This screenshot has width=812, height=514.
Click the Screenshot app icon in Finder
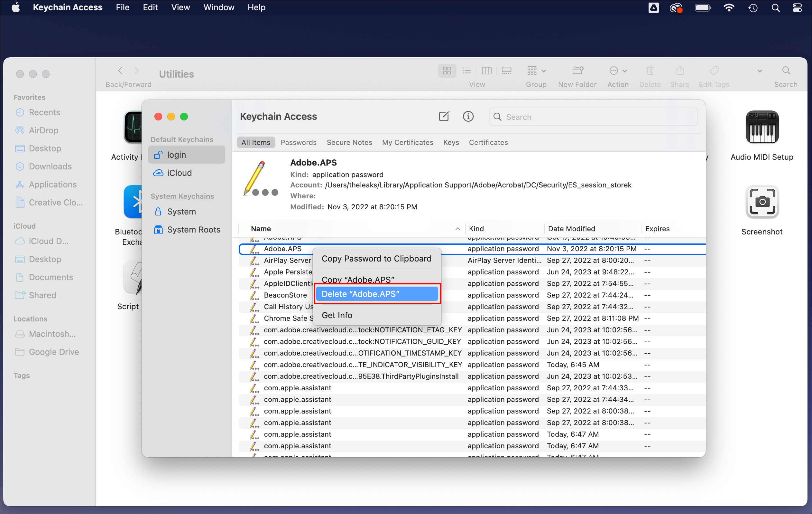pos(763,205)
